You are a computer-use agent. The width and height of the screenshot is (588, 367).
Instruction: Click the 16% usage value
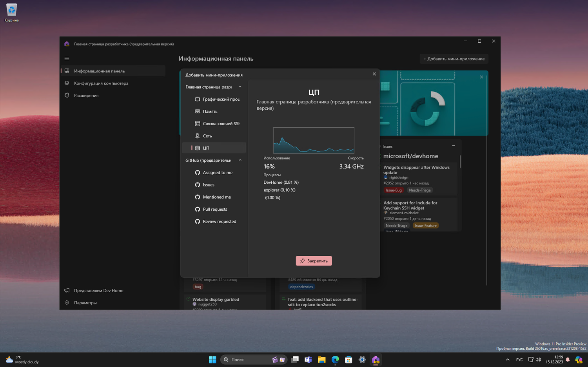(269, 166)
